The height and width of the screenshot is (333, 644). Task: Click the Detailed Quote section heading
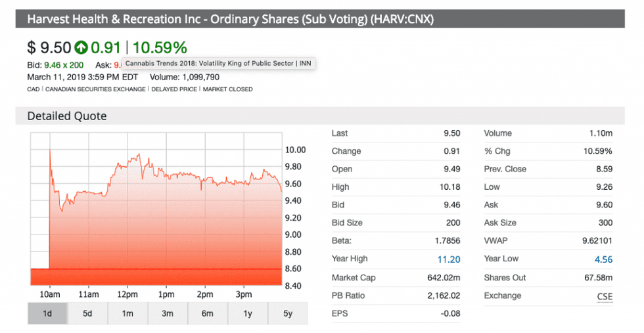(x=66, y=116)
